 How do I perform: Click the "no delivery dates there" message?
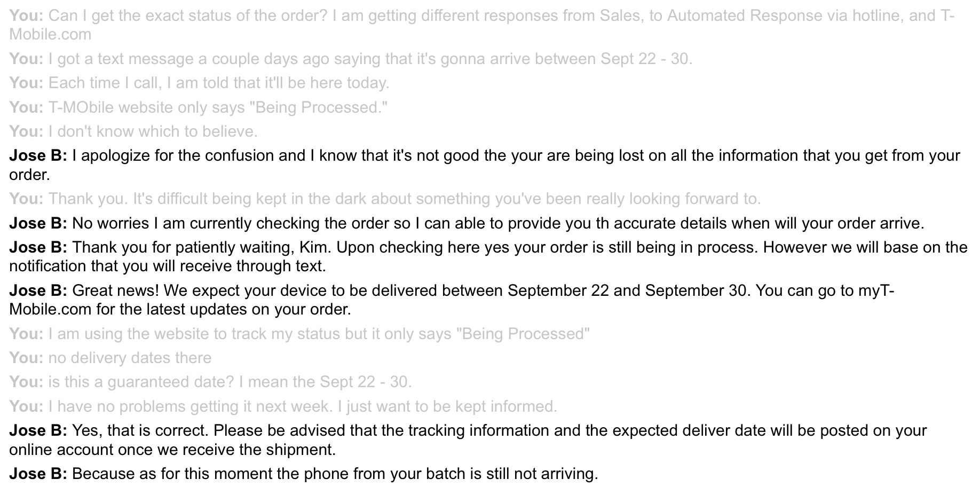(x=110, y=358)
